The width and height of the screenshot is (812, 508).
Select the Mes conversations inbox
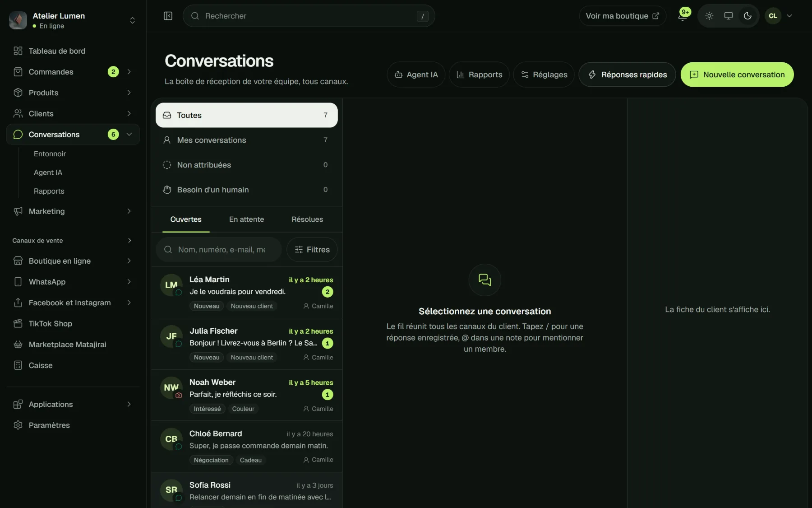point(246,140)
